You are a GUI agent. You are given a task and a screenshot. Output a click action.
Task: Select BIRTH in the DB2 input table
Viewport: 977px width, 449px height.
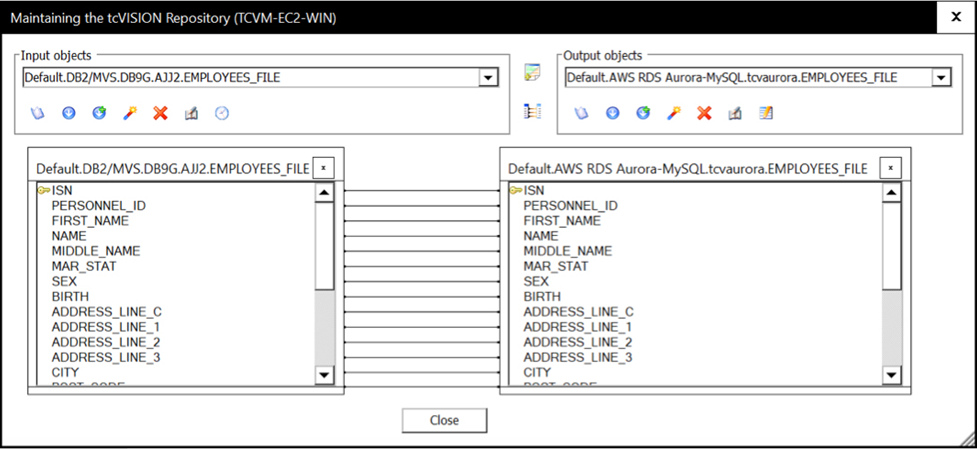pyautogui.click(x=70, y=296)
